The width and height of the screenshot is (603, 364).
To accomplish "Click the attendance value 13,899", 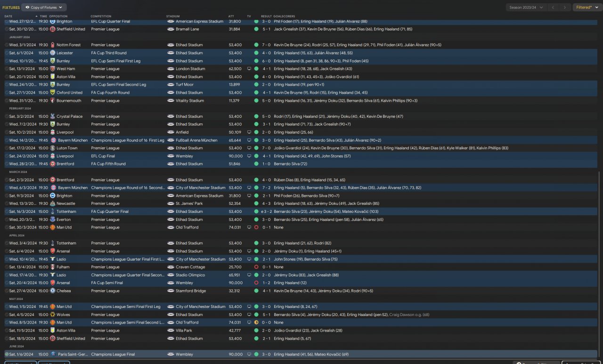I will (x=235, y=85).
